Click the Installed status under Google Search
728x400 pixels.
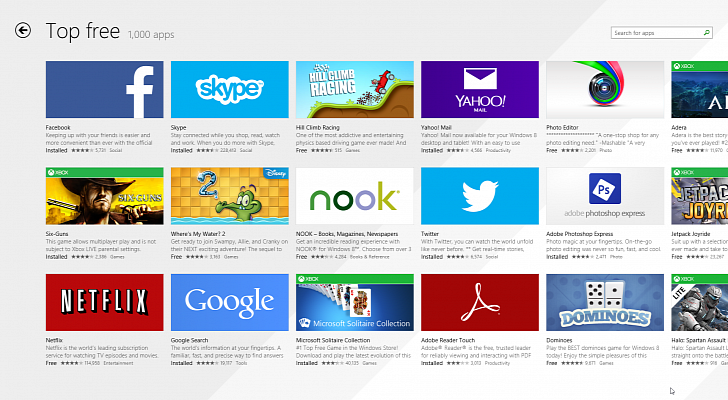click(x=182, y=363)
